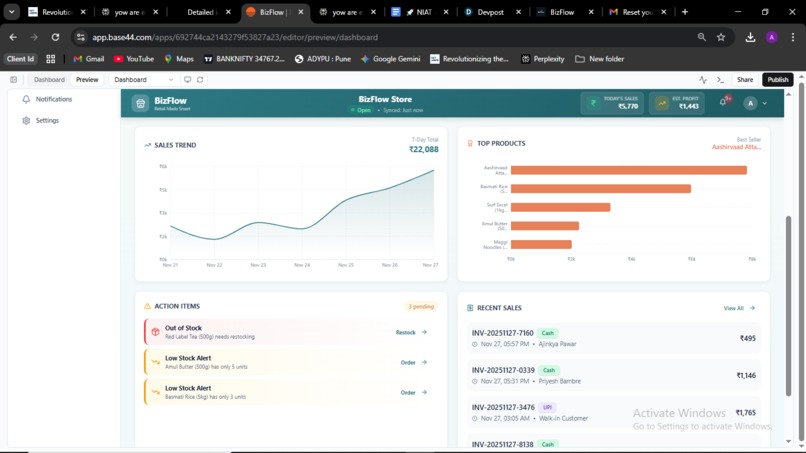
Task: Open the Maps bookmark
Action: pyautogui.click(x=179, y=59)
